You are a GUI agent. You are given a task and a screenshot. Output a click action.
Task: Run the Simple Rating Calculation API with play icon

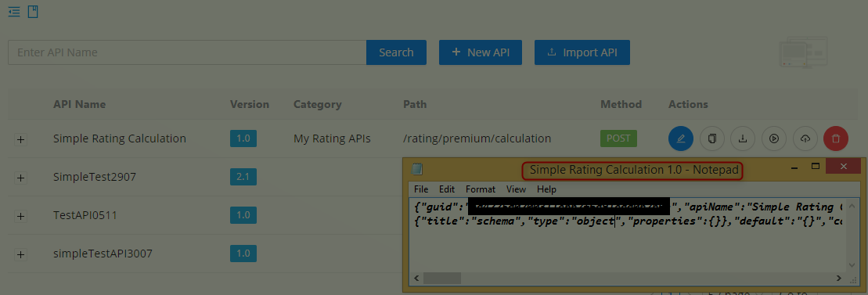point(774,139)
